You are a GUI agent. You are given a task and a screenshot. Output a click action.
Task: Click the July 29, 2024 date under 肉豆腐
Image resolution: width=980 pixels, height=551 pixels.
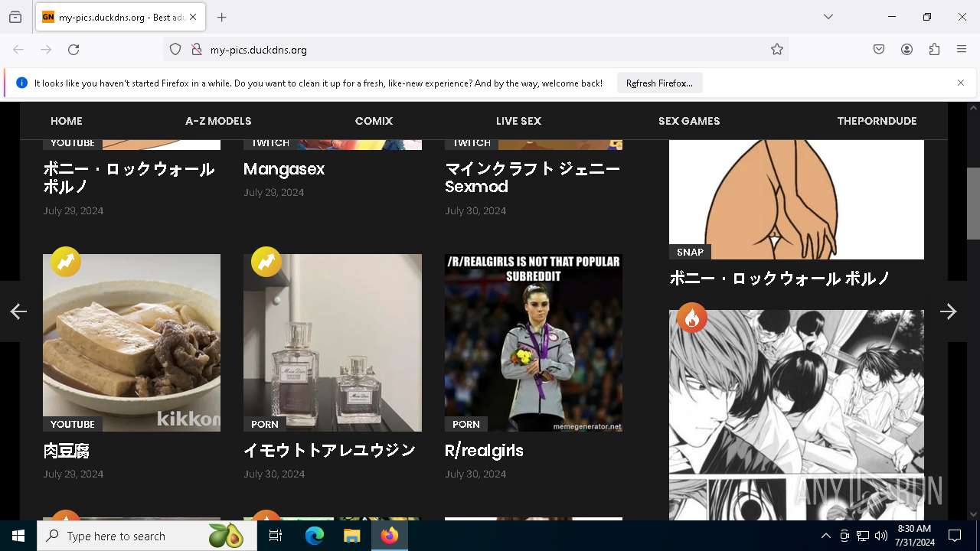coord(73,474)
